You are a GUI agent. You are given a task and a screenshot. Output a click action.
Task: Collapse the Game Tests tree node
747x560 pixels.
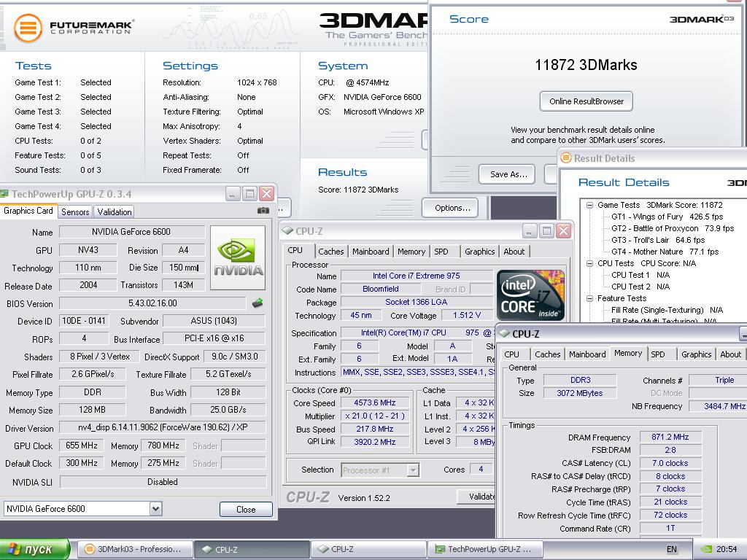pyautogui.click(x=589, y=205)
